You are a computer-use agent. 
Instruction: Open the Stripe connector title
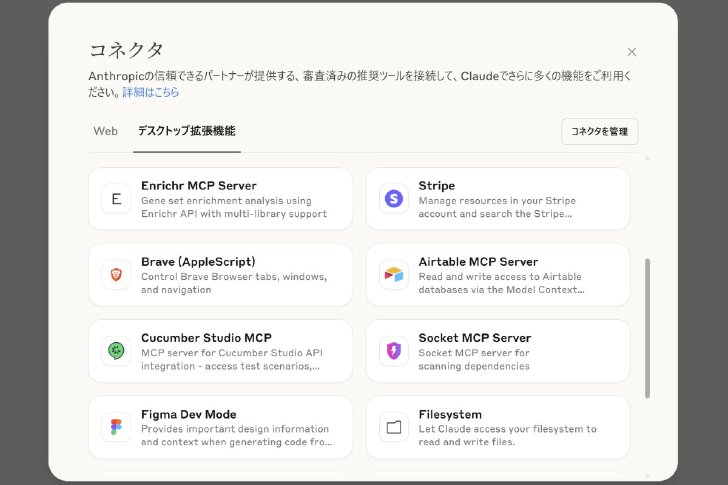point(436,186)
